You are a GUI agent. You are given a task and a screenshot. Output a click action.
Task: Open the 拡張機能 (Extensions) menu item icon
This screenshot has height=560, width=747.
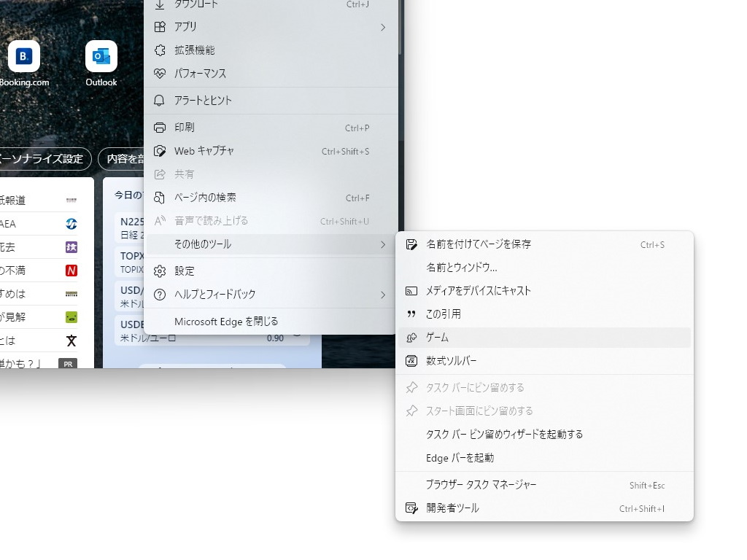159,50
